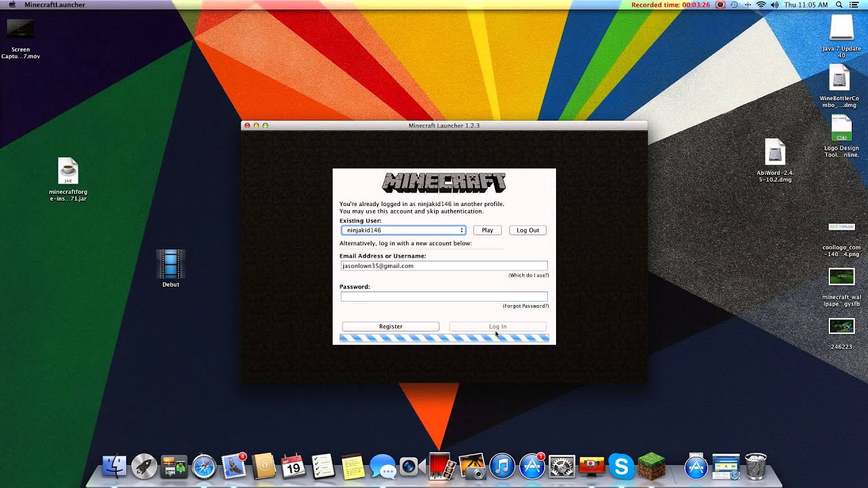Open Calendar icon showing 19
This screenshot has width=868, height=488.
pyautogui.click(x=293, y=467)
